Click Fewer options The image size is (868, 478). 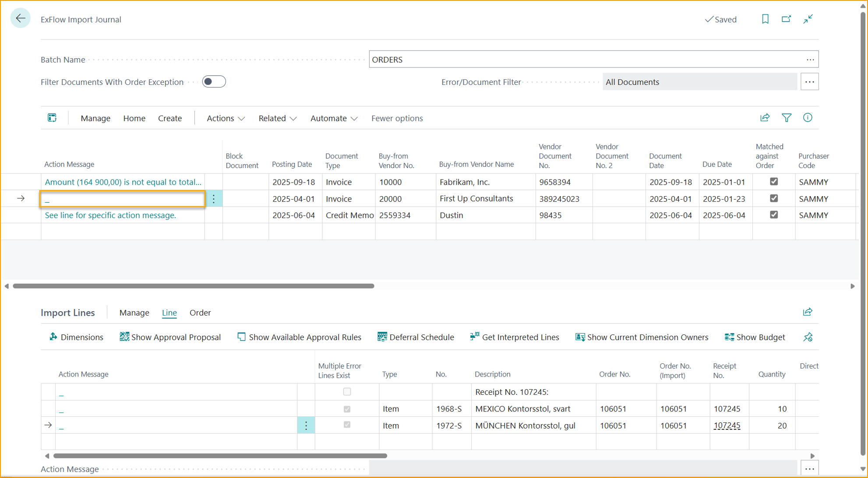[397, 118]
